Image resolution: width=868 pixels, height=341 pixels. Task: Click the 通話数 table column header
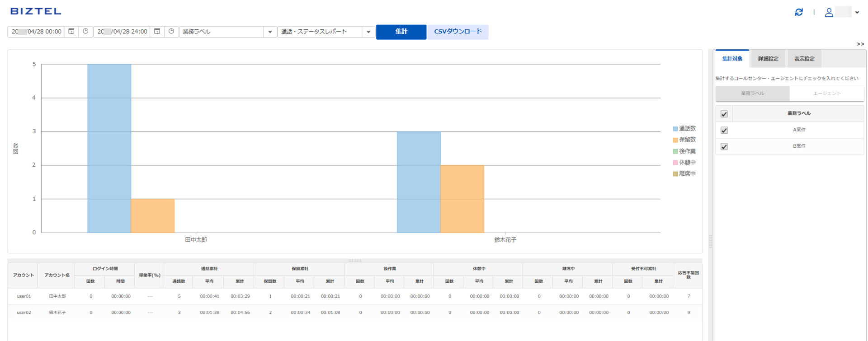[x=179, y=281]
